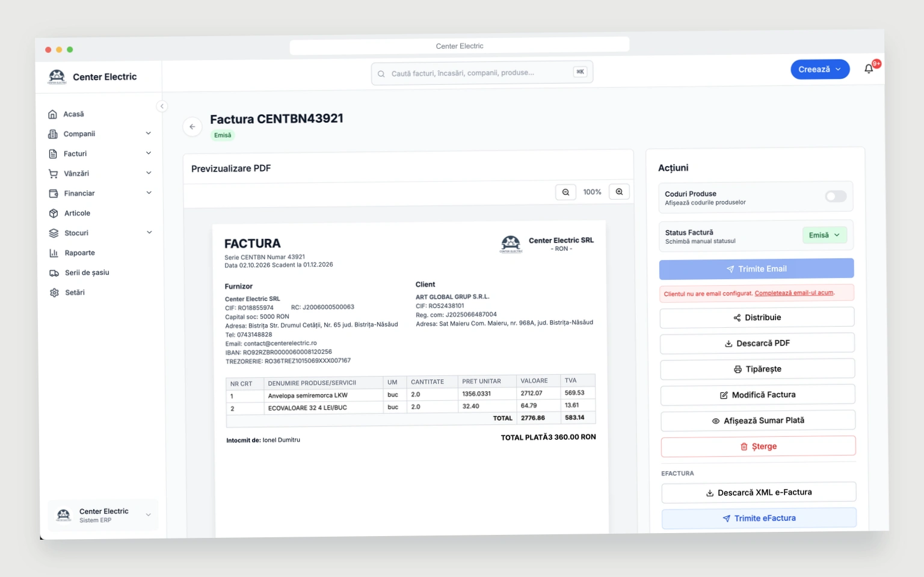The image size is (924, 577).
Task: Click the Emisă status badge under the title
Action: coord(223,135)
